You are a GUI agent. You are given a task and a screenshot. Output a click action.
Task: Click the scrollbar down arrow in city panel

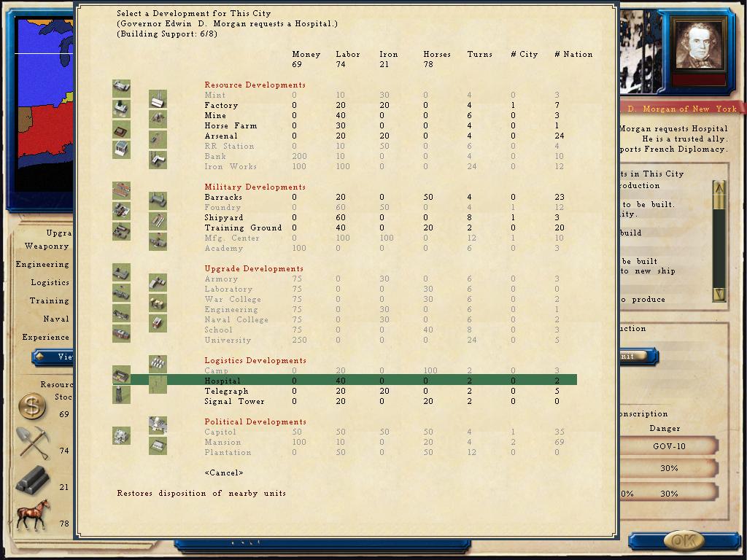719,294
